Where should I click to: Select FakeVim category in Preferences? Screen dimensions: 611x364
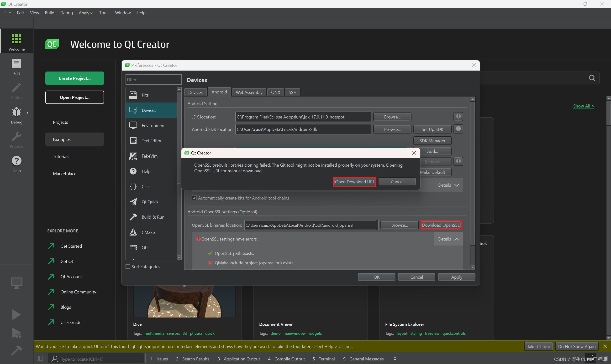[151, 156]
